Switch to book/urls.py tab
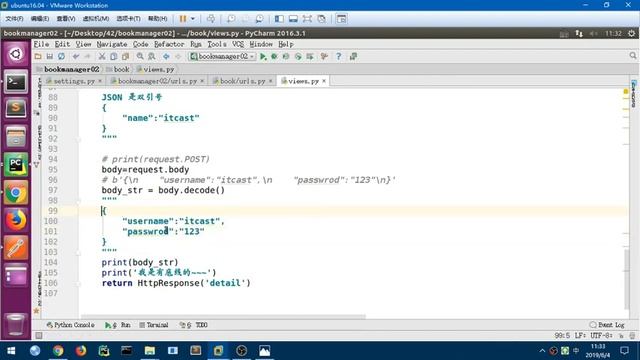Image resolution: width=640 pixels, height=360 pixels. tap(242, 81)
